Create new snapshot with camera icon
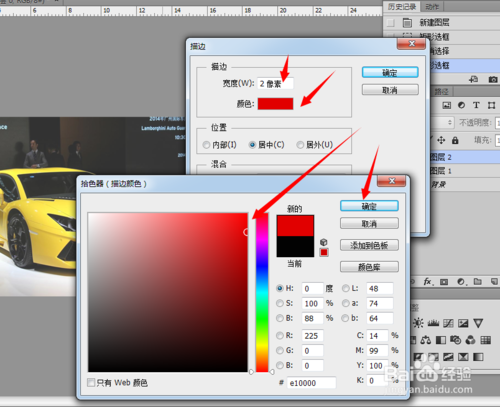Viewport: 500px width, 407px height. point(493,79)
